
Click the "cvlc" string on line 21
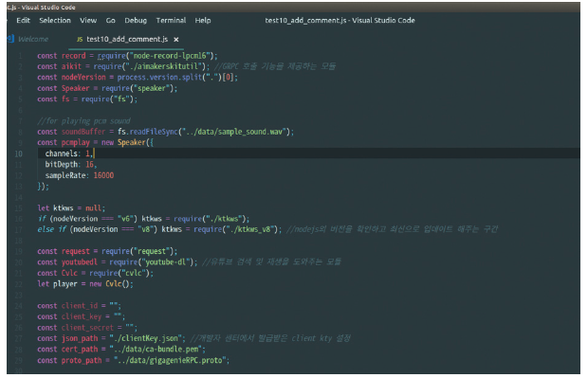(x=135, y=273)
